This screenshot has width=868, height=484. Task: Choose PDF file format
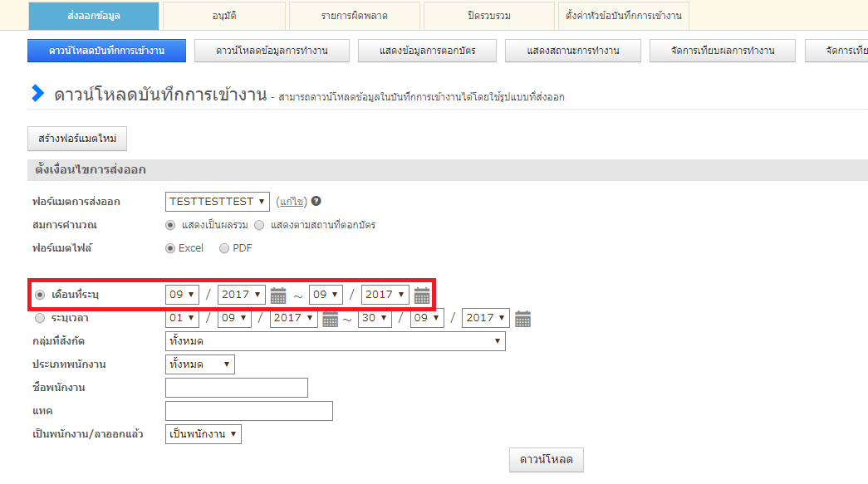[224, 248]
